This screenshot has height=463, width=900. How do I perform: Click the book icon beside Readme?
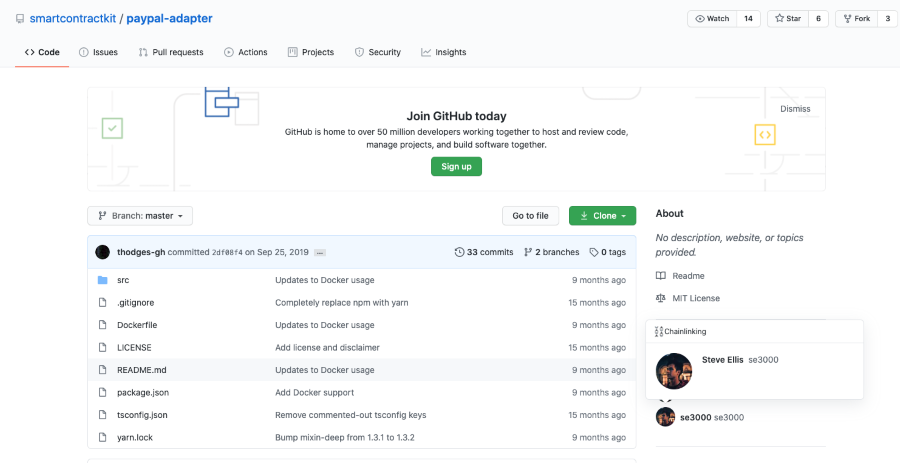(661, 276)
